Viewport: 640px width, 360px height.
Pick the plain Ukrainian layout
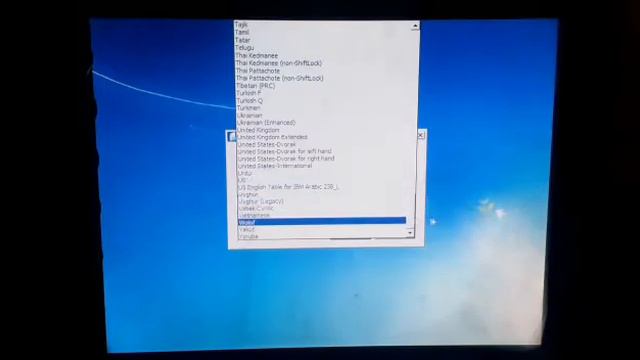coord(249,116)
